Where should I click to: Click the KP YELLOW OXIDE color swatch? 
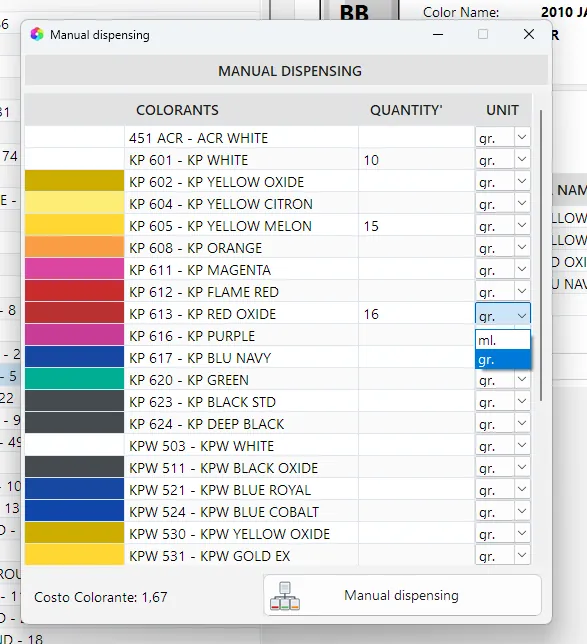coord(74,181)
